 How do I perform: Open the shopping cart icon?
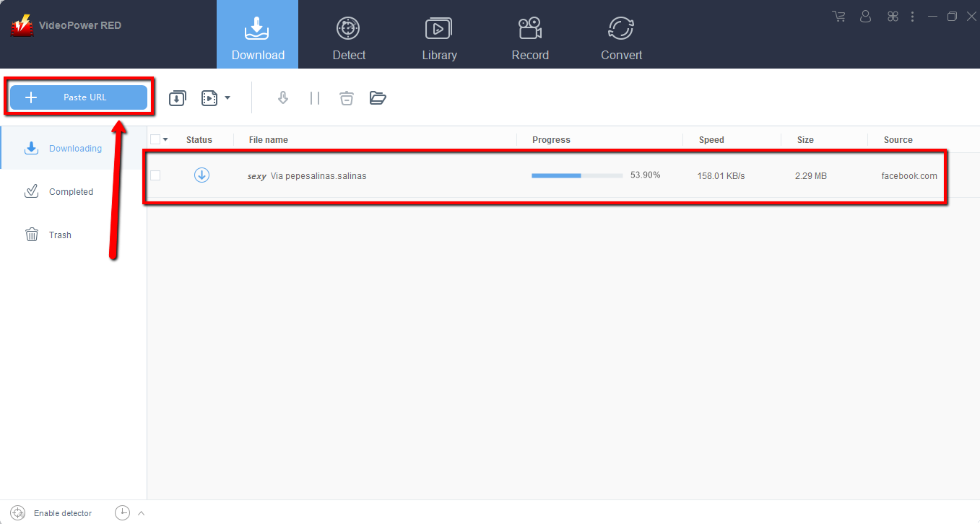coord(838,16)
